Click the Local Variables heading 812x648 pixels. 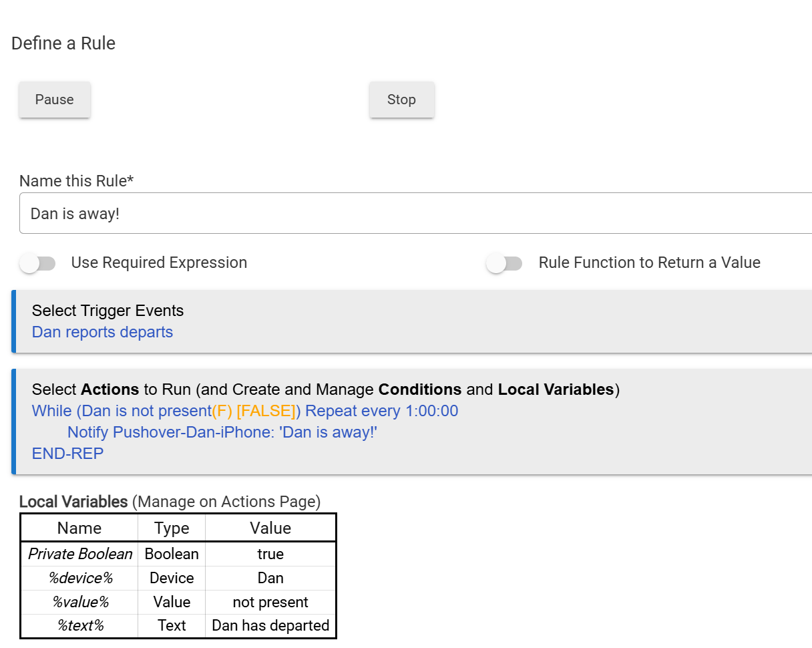coord(73,502)
